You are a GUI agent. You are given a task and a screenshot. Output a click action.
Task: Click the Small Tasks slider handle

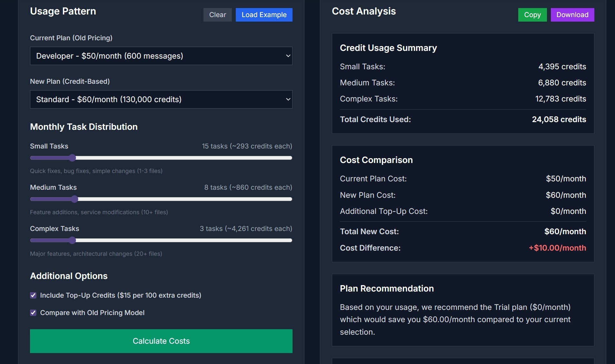[72, 158]
